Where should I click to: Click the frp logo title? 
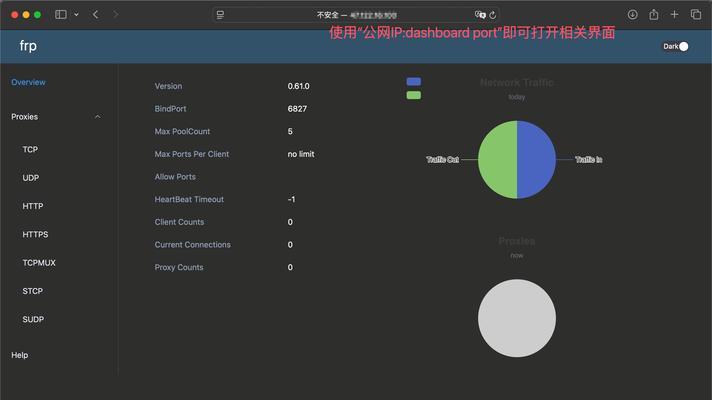coord(28,46)
